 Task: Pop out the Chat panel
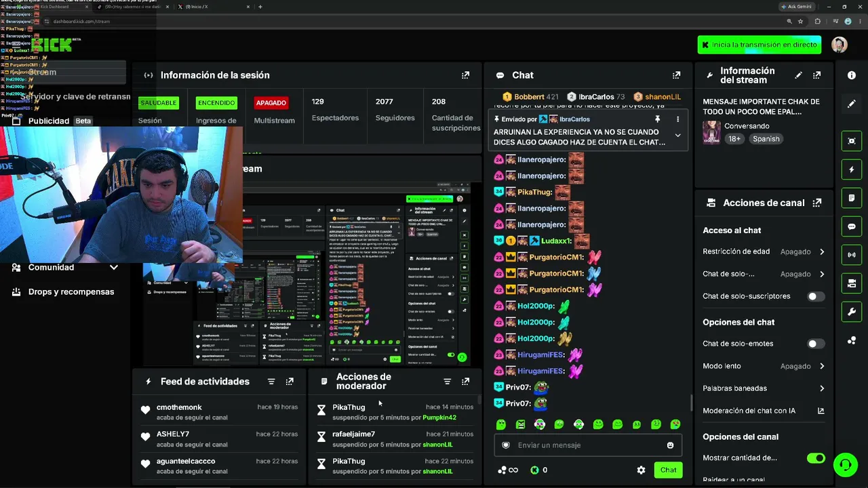(x=676, y=75)
